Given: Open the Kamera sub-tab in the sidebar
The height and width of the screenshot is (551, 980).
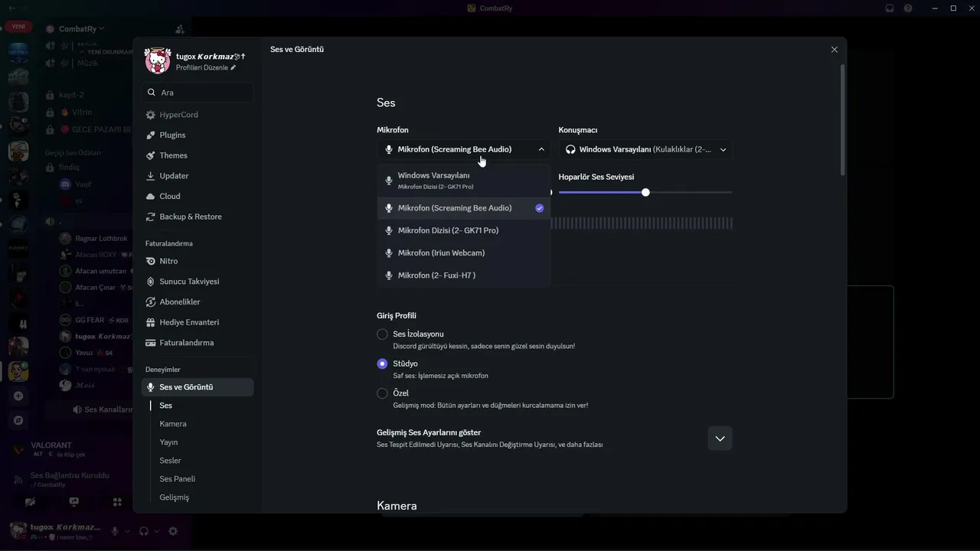Looking at the screenshot, I should pyautogui.click(x=173, y=424).
